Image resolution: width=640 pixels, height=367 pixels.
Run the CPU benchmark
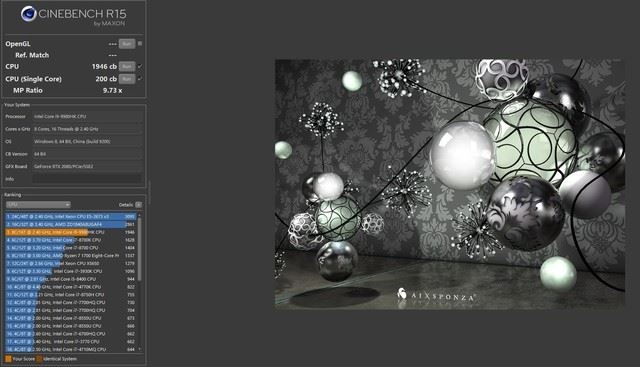pyautogui.click(x=127, y=67)
